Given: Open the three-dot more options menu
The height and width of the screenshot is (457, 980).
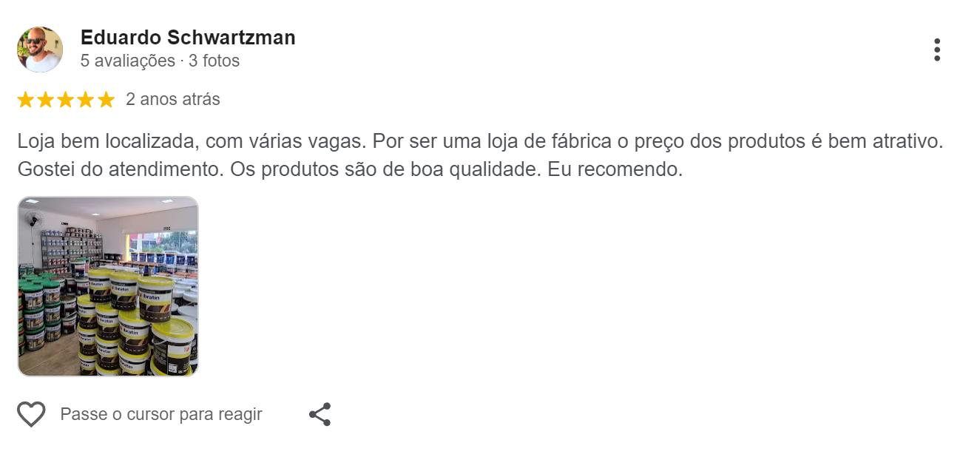Looking at the screenshot, I should [x=936, y=50].
